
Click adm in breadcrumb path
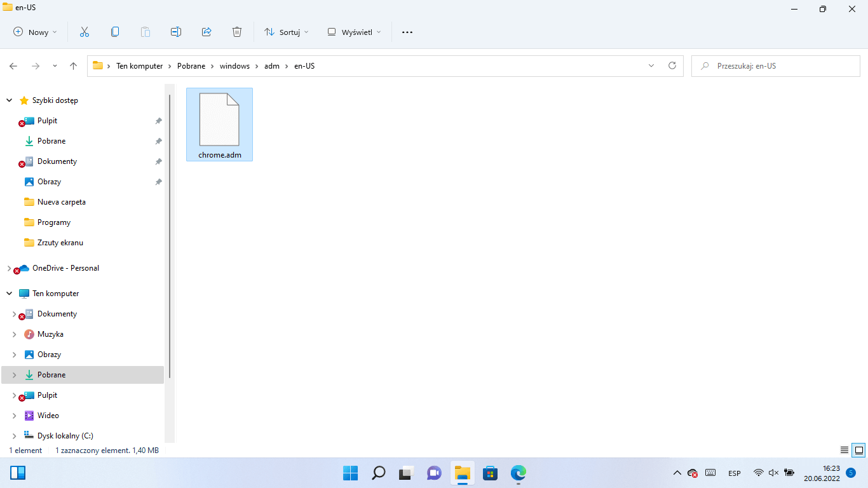pos(272,66)
